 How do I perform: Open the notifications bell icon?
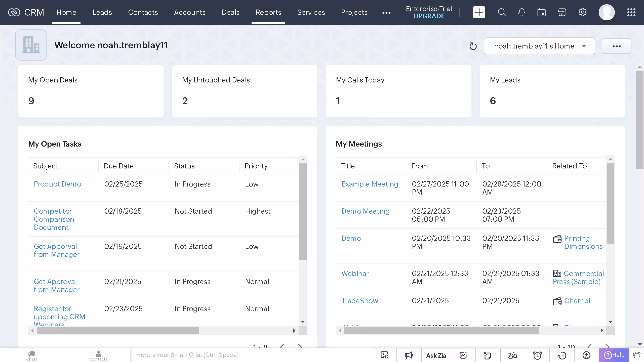coord(522,12)
